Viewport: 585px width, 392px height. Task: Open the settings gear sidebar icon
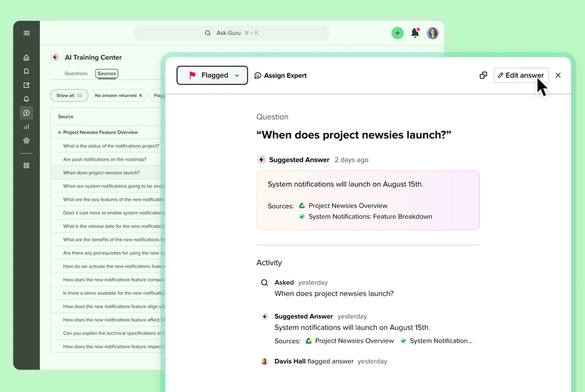[26, 141]
